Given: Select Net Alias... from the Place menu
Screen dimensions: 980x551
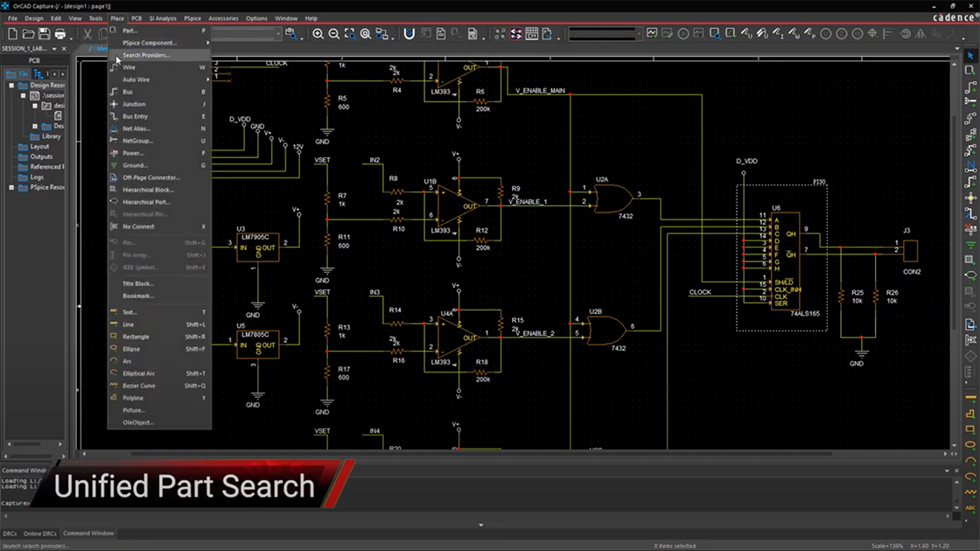Looking at the screenshot, I should (x=159, y=129).
